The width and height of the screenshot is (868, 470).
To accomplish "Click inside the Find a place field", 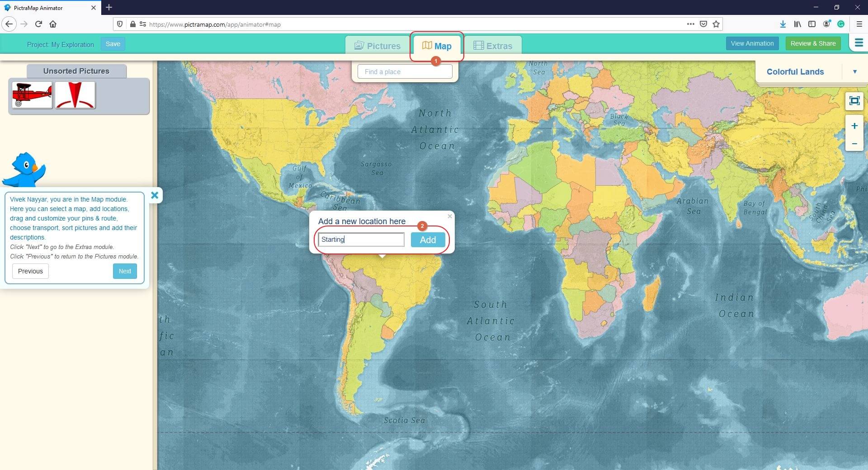I will [405, 71].
